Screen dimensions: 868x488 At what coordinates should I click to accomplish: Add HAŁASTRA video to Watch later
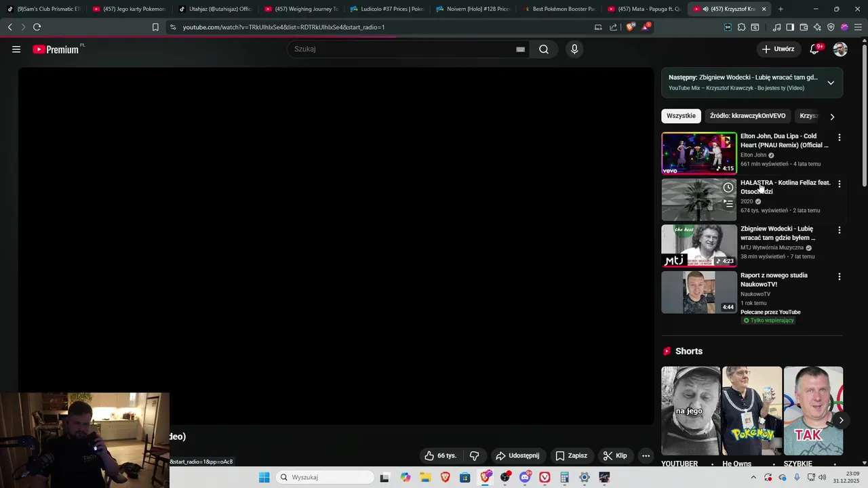[x=728, y=188]
